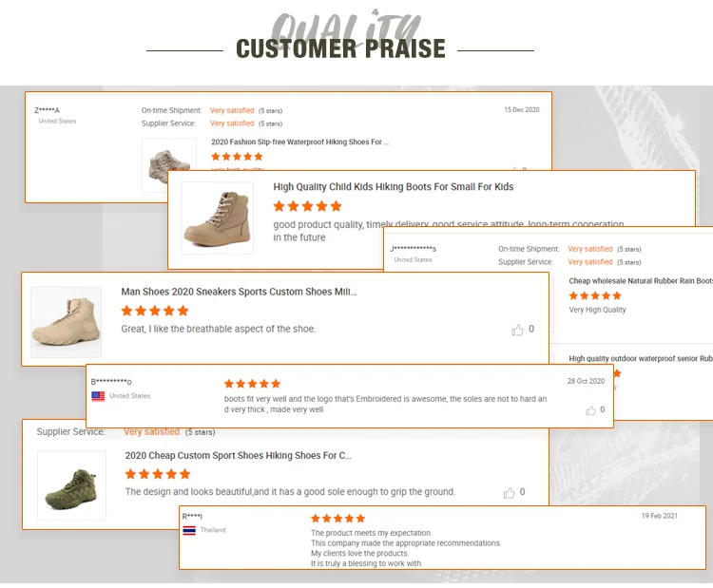Open High Quality Child Kids Hiking Boots link
Screen dimensions: 713x588
(x=393, y=187)
